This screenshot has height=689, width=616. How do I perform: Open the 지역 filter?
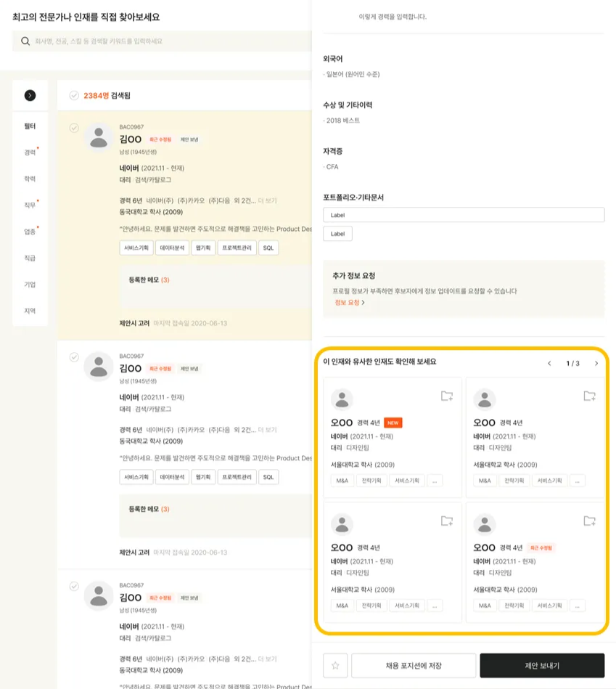(30, 311)
